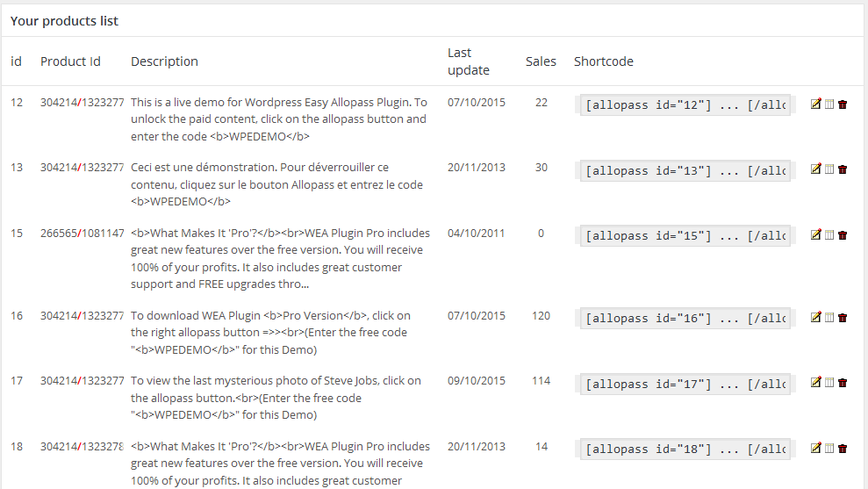Edit product 18 with the pencil icon
This screenshot has width=868, height=489.
tap(815, 448)
